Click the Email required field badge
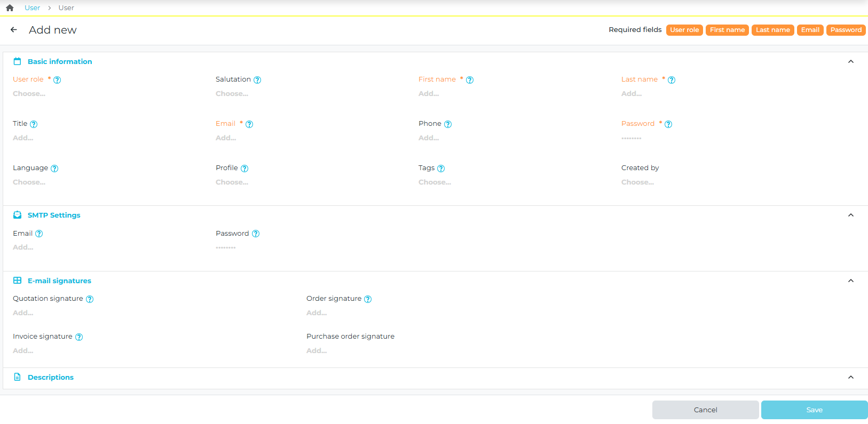The width and height of the screenshot is (868, 424). (810, 30)
